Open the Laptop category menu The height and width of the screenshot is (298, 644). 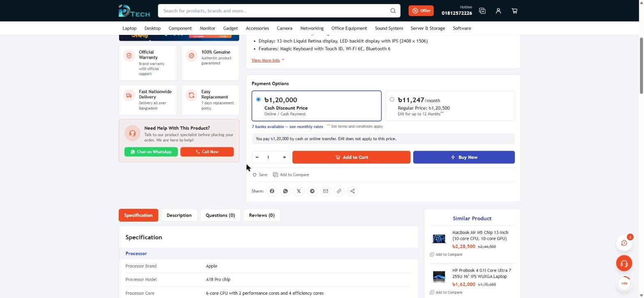point(129,28)
